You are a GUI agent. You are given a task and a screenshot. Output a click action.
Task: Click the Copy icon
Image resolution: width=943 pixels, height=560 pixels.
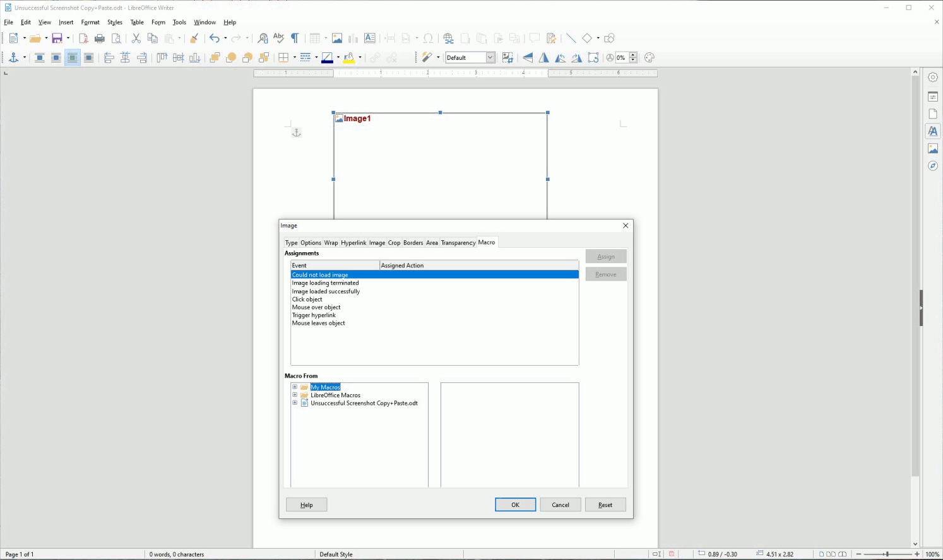point(152,38)
